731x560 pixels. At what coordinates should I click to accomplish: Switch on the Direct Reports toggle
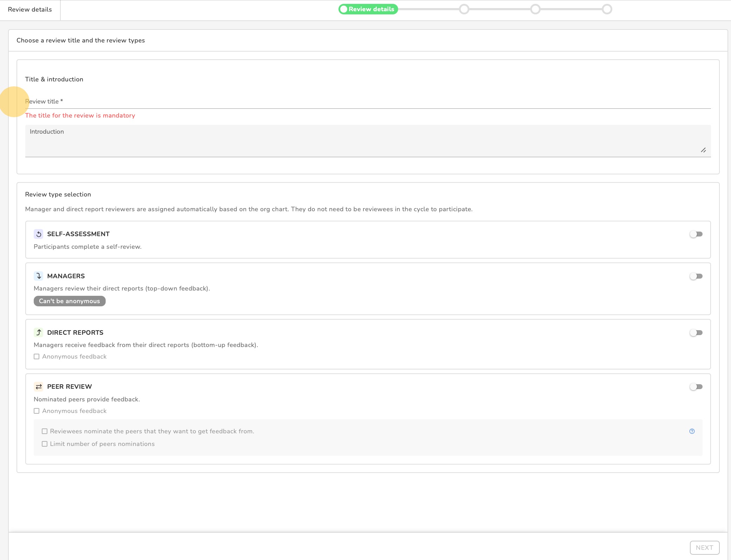(x=696, y=333)
